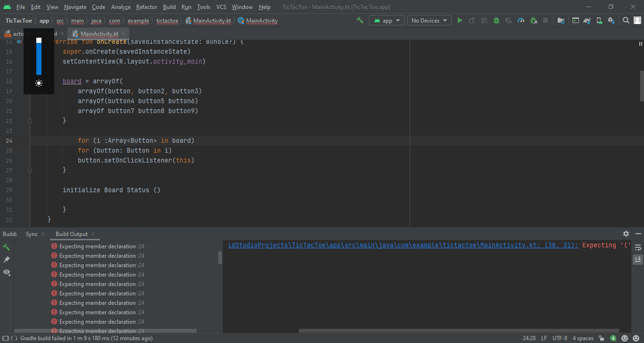Toggle pin tab in Build panel
644x343 pixels.
[x=7, y=260]
